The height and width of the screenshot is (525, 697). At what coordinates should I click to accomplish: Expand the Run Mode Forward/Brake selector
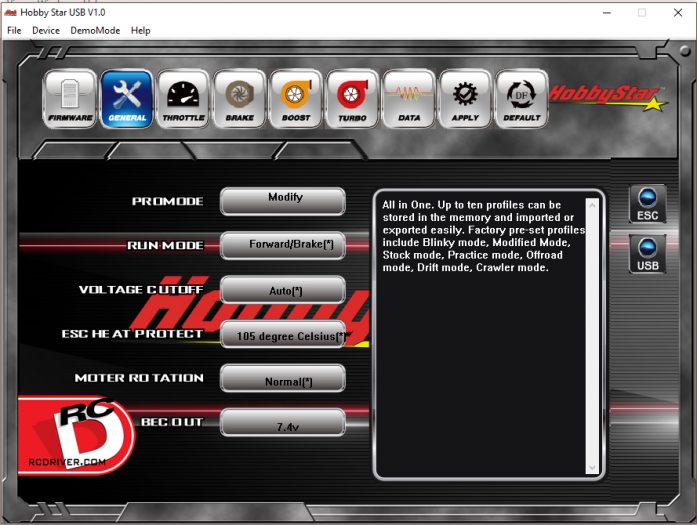click(283, 246)
